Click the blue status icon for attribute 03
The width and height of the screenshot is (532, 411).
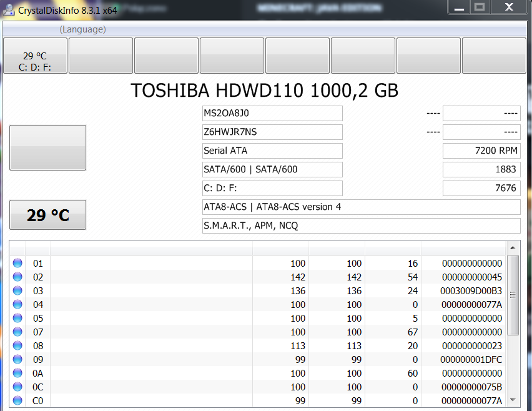17,290
